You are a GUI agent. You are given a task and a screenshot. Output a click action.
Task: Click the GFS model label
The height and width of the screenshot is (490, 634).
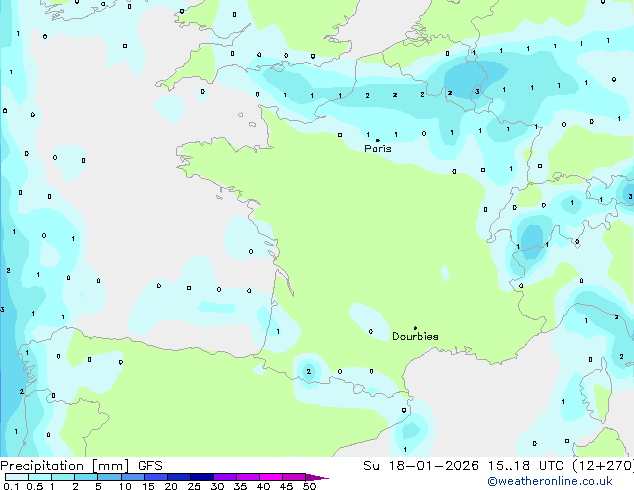coord(150,466)
